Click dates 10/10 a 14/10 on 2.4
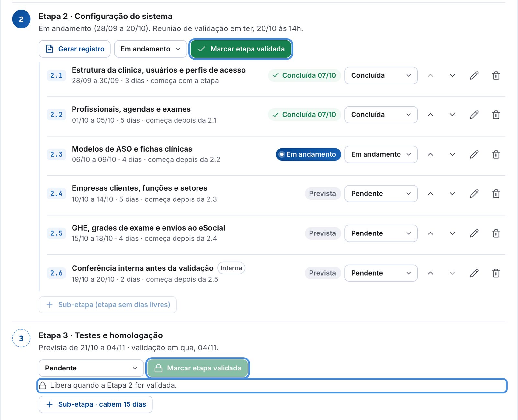Image resolution: width=518 pixels, height=420 pixels. (x=93, y=199)
